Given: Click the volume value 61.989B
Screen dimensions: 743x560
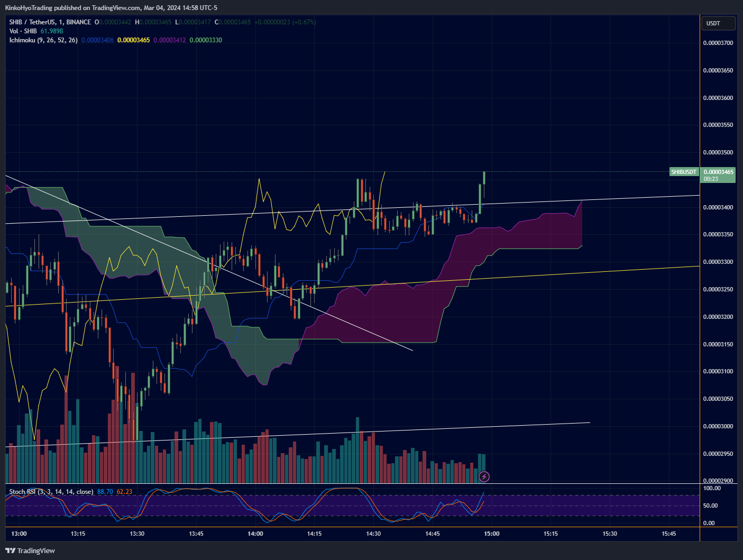Looking at the screenshot, I should pos(52,31).
